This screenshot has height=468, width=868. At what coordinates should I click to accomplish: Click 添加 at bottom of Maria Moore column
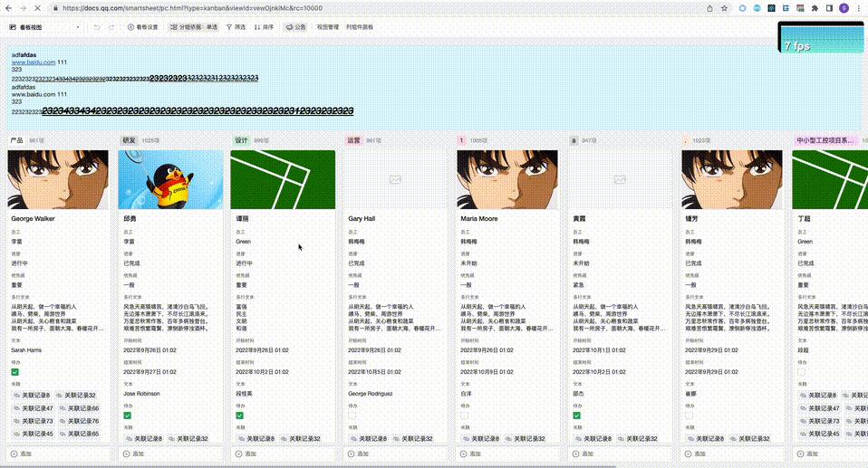pyautogui.click(x=507, y=454)
